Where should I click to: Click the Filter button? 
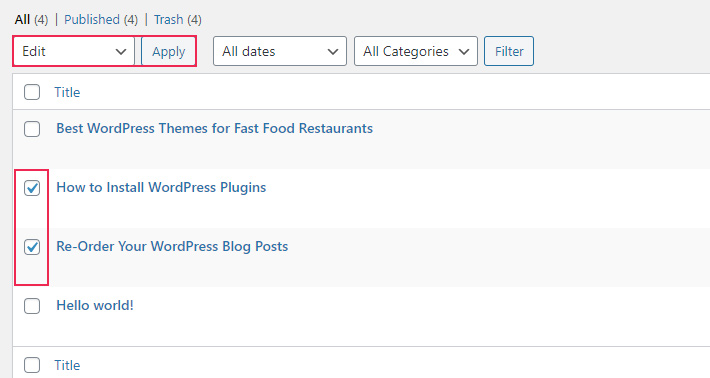[x=509, y=51]
